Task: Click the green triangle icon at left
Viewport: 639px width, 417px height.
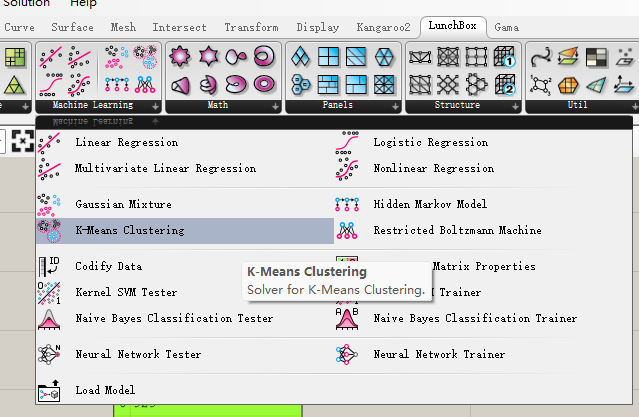Action: tap(15, 85)
